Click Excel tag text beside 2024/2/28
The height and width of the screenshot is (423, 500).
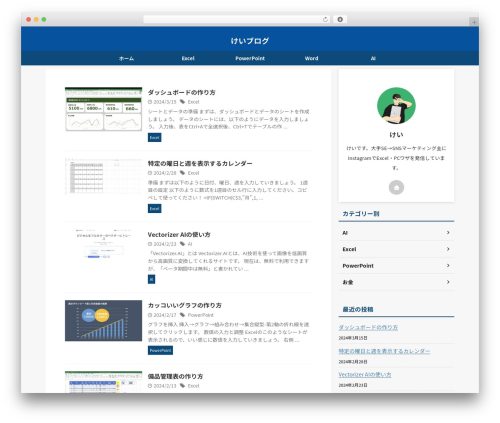pyautogui.click(x=193, y=173)
